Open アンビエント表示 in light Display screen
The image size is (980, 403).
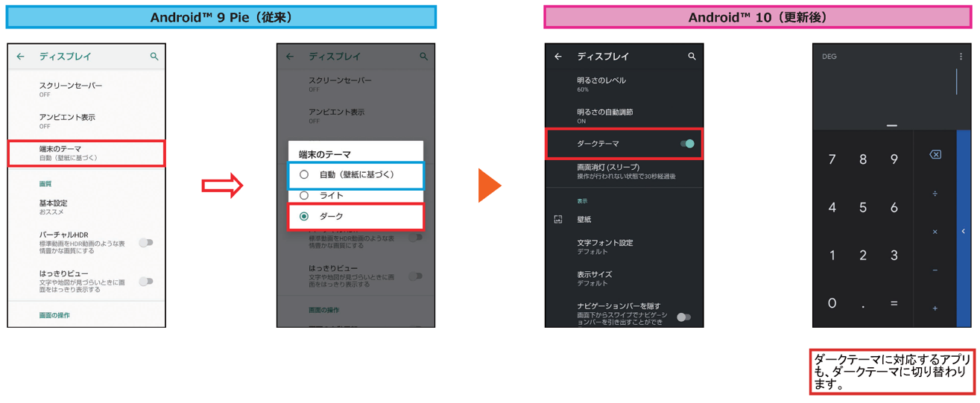tap(86, 121)
